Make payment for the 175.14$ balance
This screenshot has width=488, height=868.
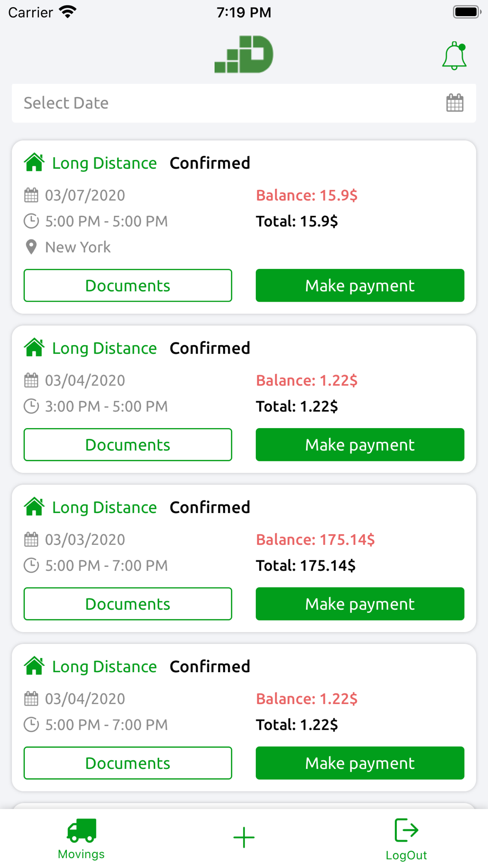tap(360, 604)
